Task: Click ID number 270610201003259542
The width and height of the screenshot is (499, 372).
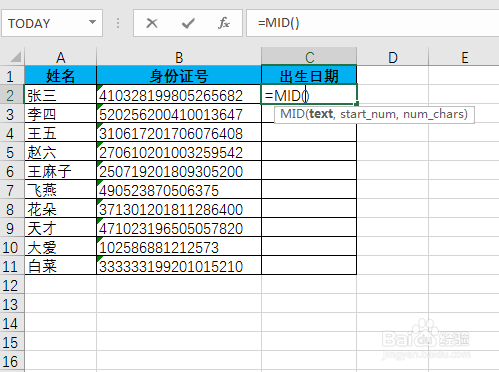Action: pos(179,152)
